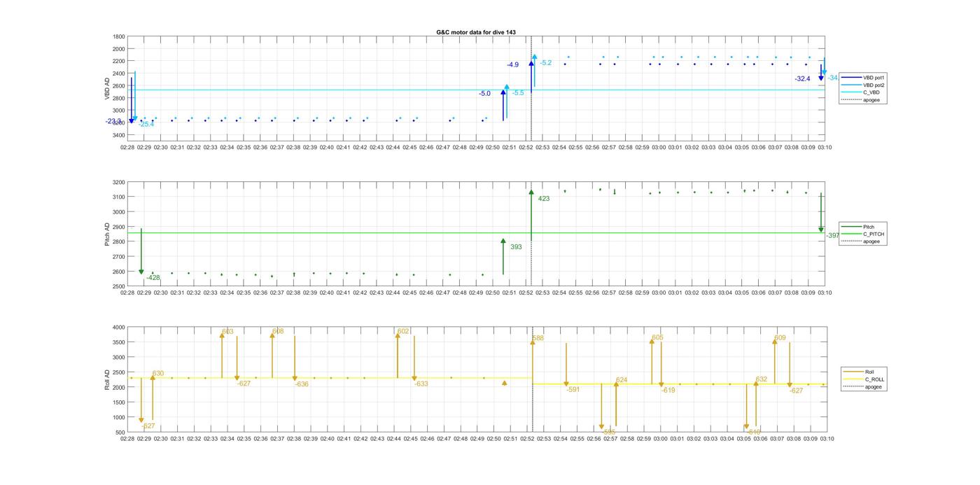Click the '-32.4' VBD data label

click(802, 79)
